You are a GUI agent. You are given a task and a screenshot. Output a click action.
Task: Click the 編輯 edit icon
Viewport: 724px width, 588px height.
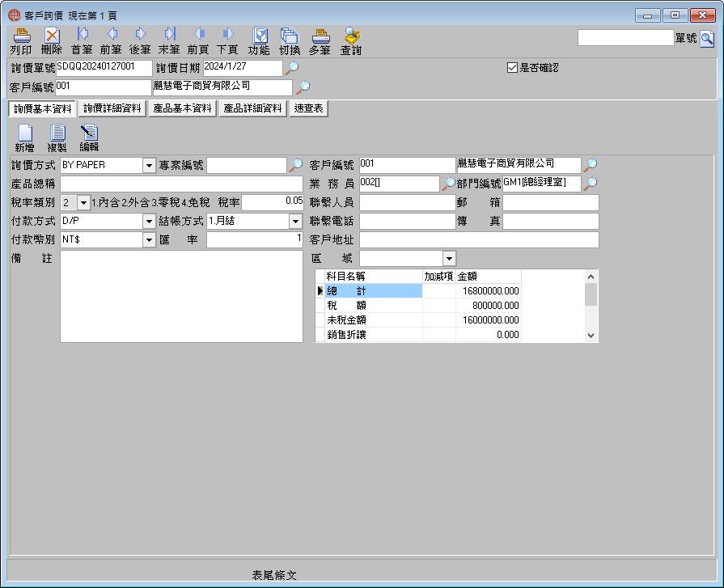[x=89, y=138]
